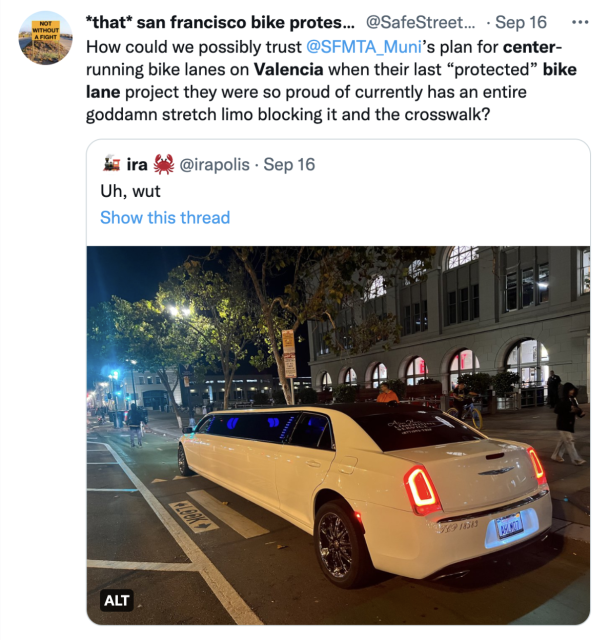
Task: Open the @irapolis handle
Action: (214, 164)
